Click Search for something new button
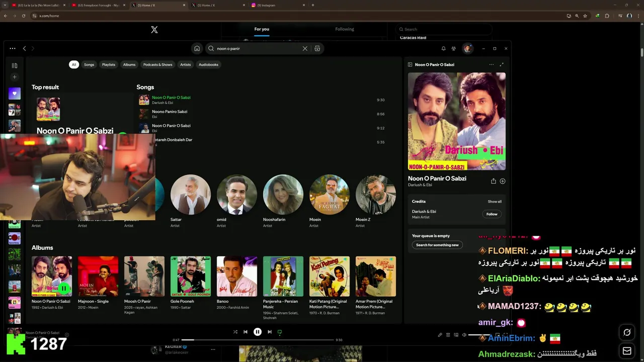The image size is (644, 362). click(x=437, y=245)
